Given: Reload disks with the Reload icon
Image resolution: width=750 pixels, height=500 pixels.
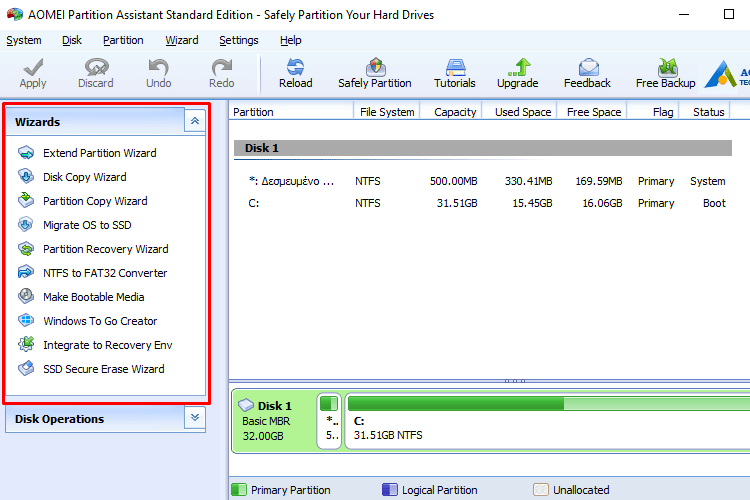Looking at the screenshot, I should point(296,67).
